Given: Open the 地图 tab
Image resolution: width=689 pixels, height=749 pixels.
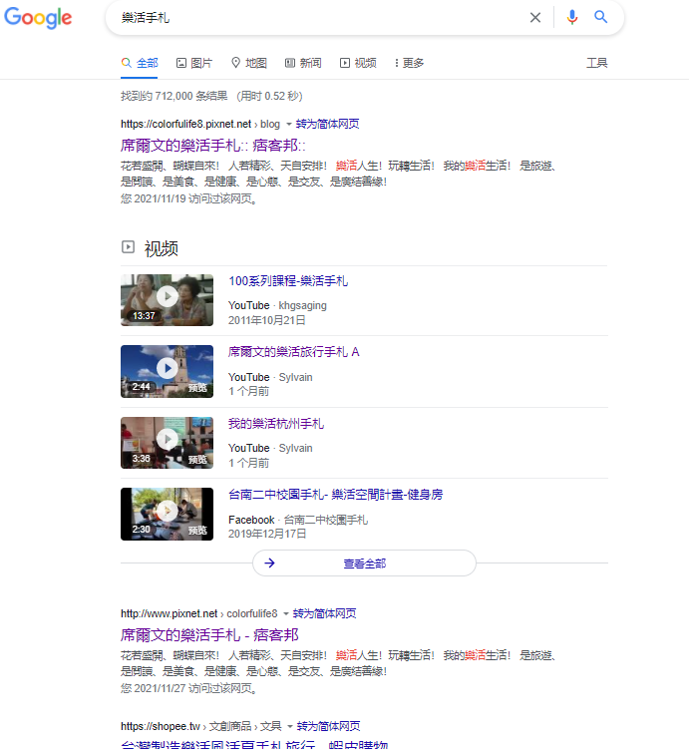Looking at the screenshot, I should click(249, 63).
